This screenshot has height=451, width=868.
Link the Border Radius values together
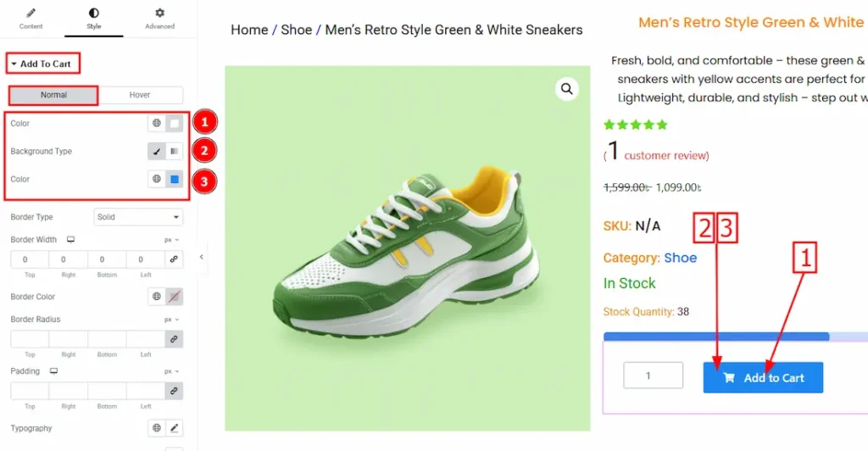[174, 339]
